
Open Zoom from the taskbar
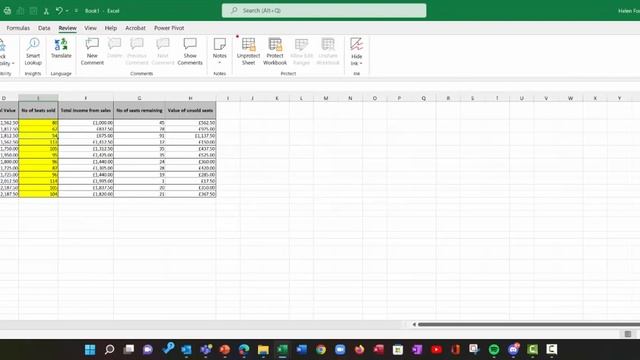[x=340, y=349]
